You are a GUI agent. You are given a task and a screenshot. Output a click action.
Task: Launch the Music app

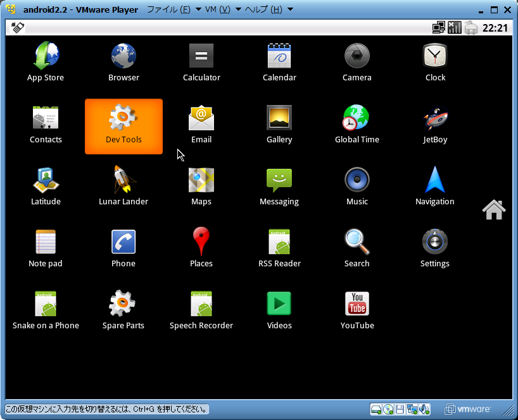(x=357, y=187)
